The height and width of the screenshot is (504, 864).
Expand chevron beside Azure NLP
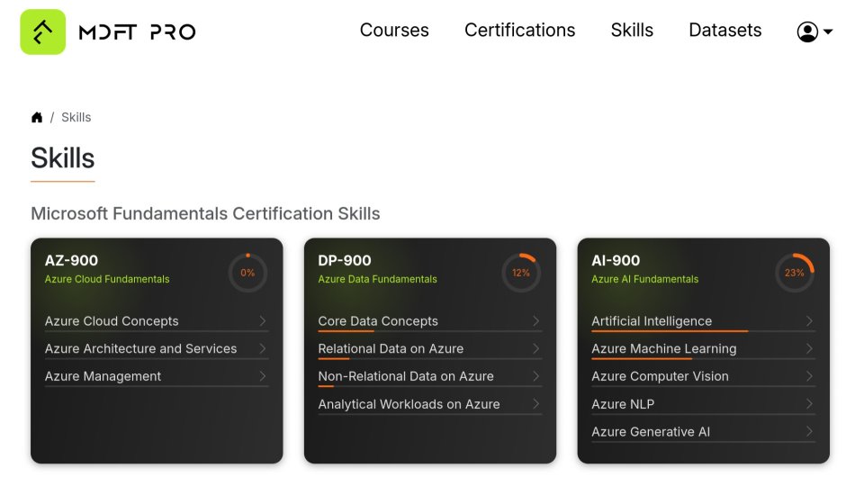point(809,404)
